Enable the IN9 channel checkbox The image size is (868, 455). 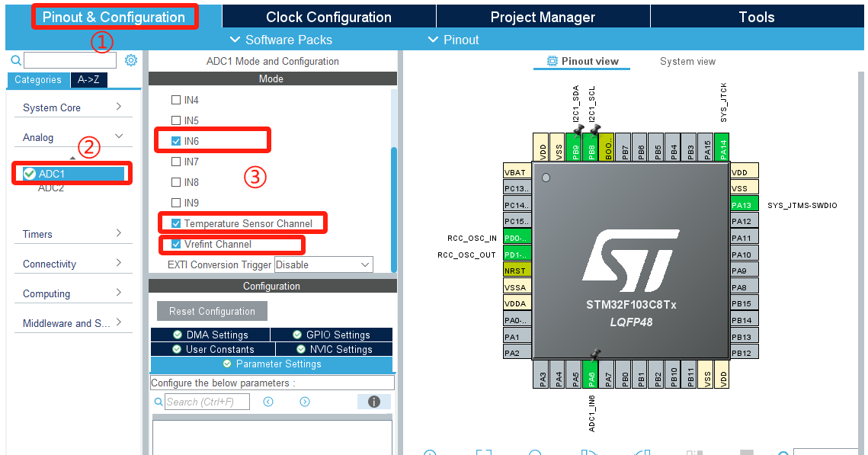[176, 203]
